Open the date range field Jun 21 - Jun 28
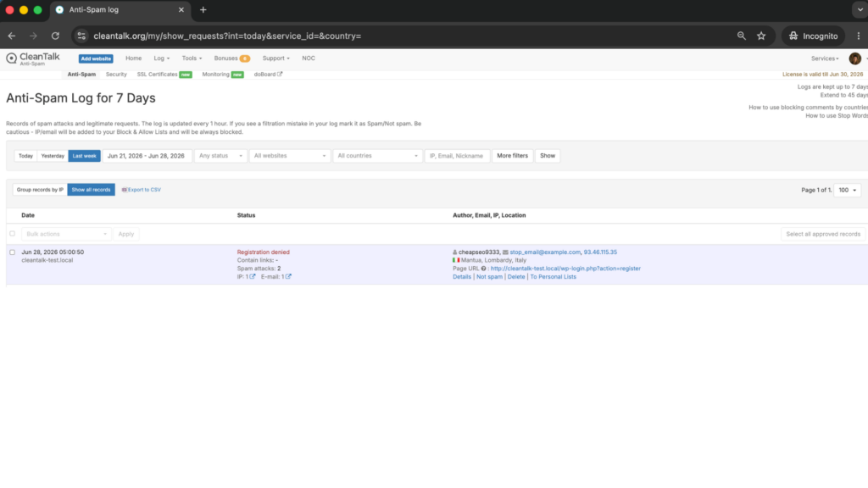Image resolution: width=868 pixels, height=488 pixels. point(147,156)
